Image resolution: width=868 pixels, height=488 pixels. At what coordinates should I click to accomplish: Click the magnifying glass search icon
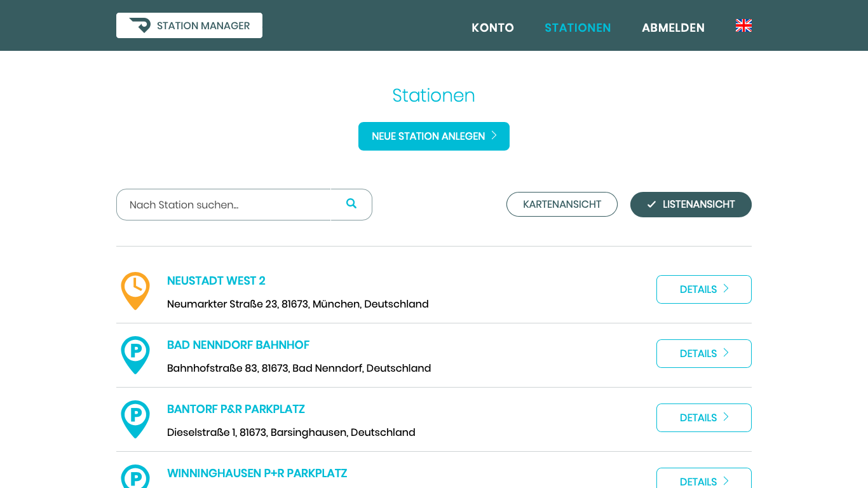(x=351, y=203)
